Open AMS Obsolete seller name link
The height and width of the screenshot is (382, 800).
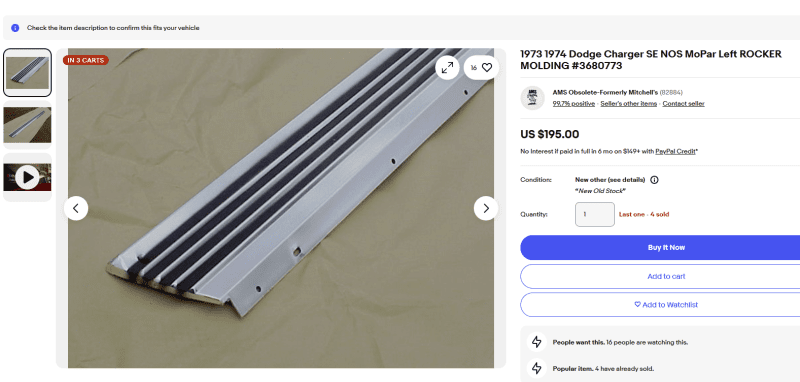coord(605,92)
